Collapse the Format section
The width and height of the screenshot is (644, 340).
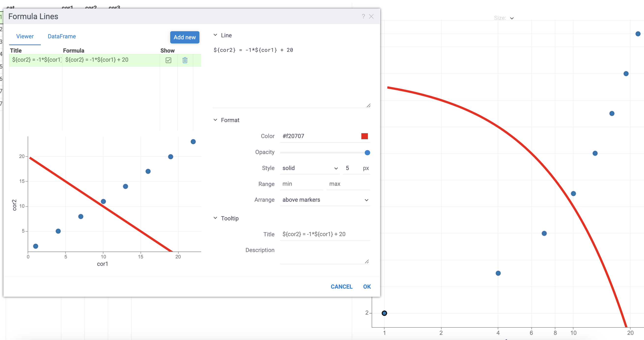[x=215, y=120]
